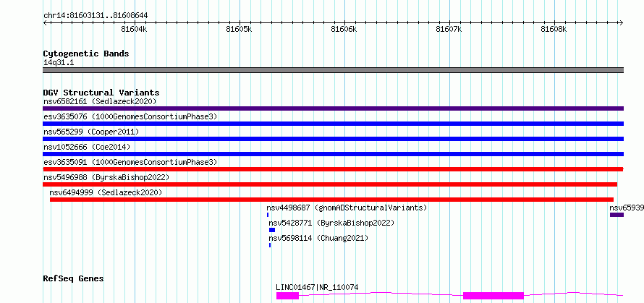The width and height of the screenshot is (644, 303).
Task: Select the second larger magenta LINC01467 exon
Action: click(x=493, y=296)
